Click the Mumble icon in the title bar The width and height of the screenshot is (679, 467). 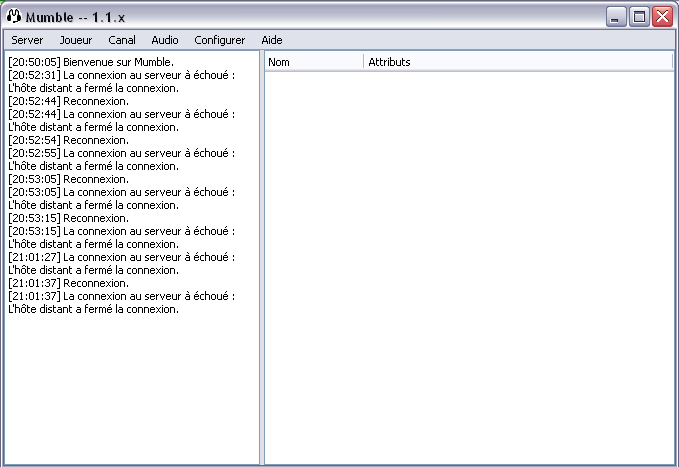(x=14, y=16)
